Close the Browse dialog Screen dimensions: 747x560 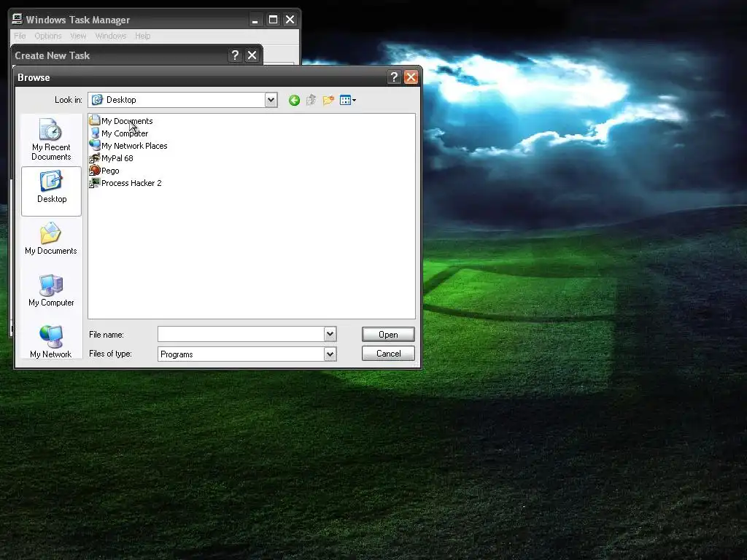click(411, 77)
